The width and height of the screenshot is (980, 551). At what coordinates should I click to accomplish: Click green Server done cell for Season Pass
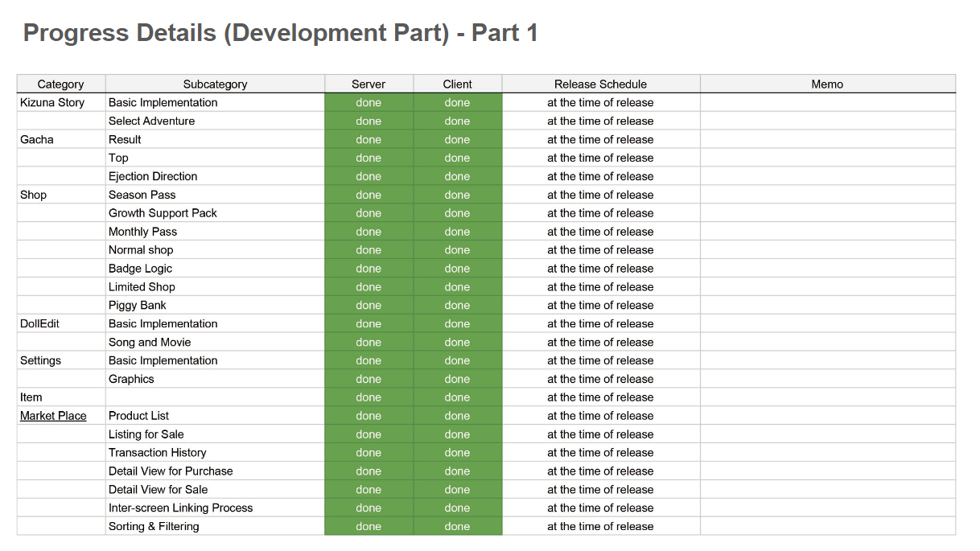(x=369, y=195)
